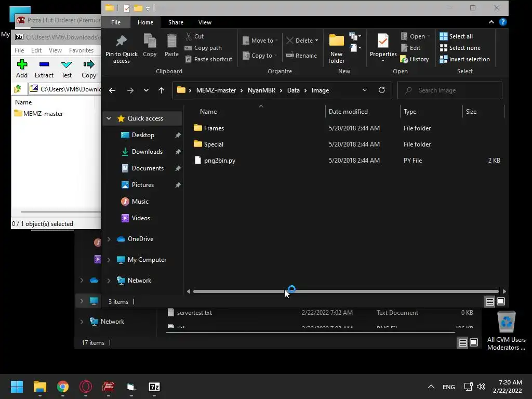The width and height of the screenshot is (532, 399).
Task: Open the 7-Zip View menu
Action: (55, 50)
